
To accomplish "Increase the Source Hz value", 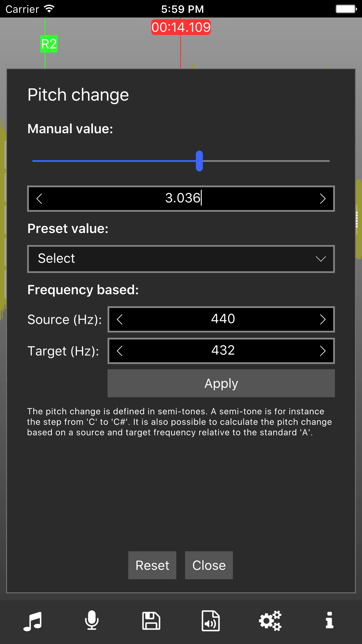I will (x=323, y=319).
